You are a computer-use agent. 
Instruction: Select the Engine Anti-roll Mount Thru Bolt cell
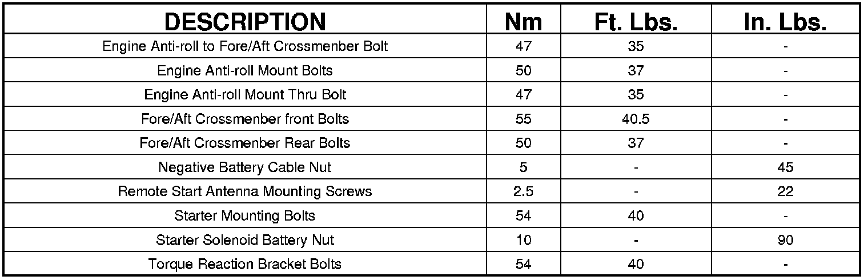[245, 94]
